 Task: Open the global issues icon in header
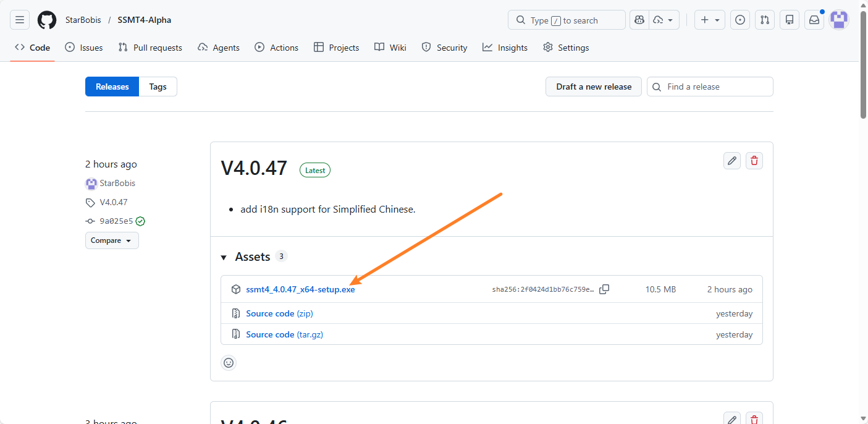740,20
